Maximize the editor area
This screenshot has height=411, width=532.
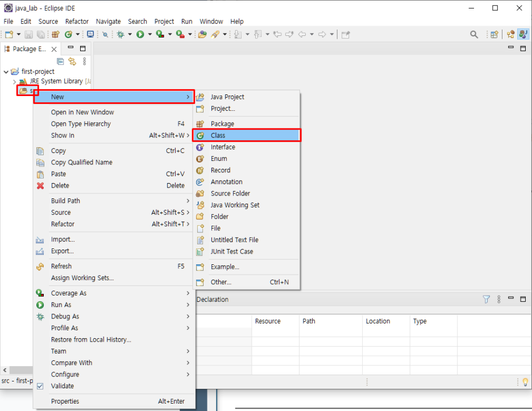pyautogui.click(x=523, y=48)
